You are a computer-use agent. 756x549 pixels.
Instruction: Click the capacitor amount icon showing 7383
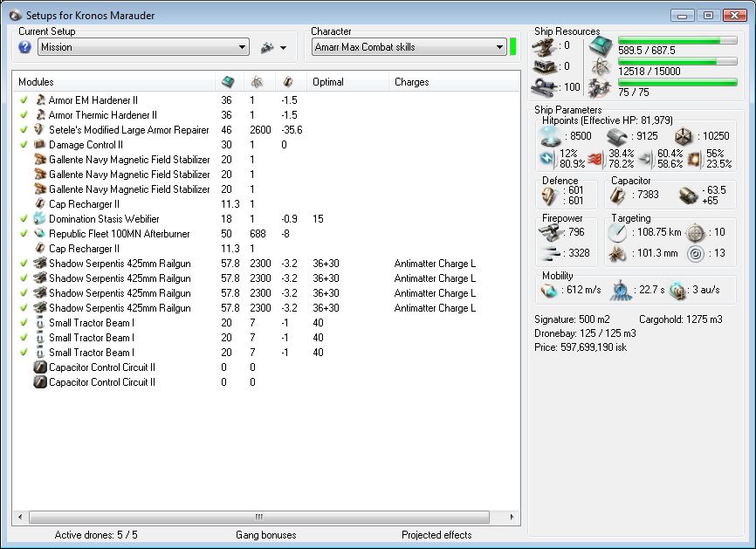tap(618, 196)
